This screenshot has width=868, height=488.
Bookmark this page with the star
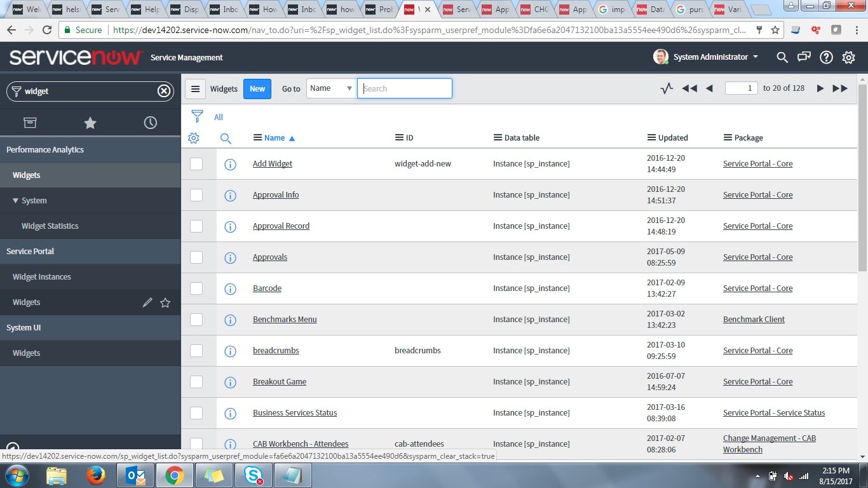pyautogui.click(x=775, y=30)
